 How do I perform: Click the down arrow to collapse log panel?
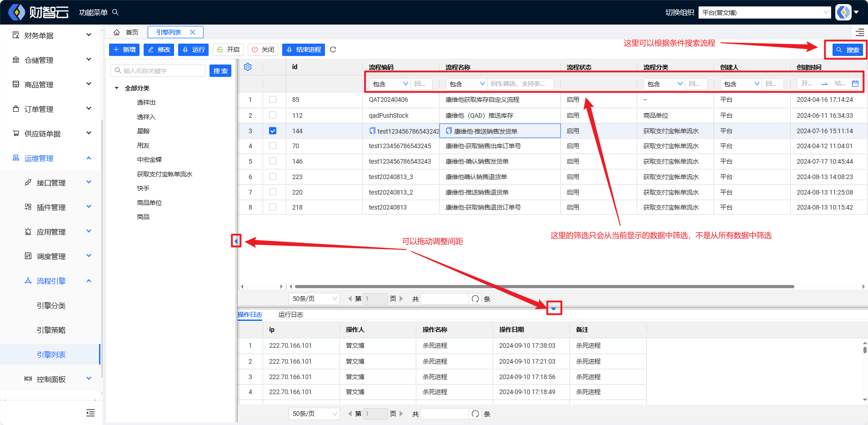[554, 309]
